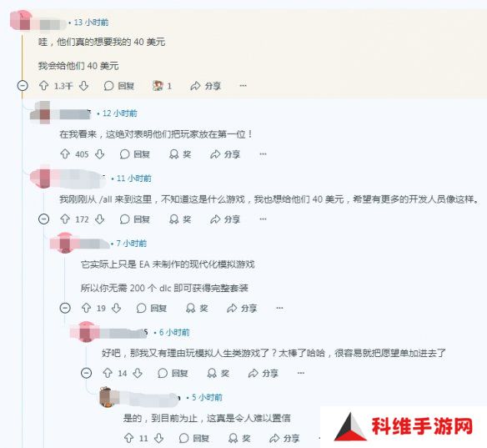Collapse the top comment thread
Screen dimensions: 487x448
(x=23, y=86)
